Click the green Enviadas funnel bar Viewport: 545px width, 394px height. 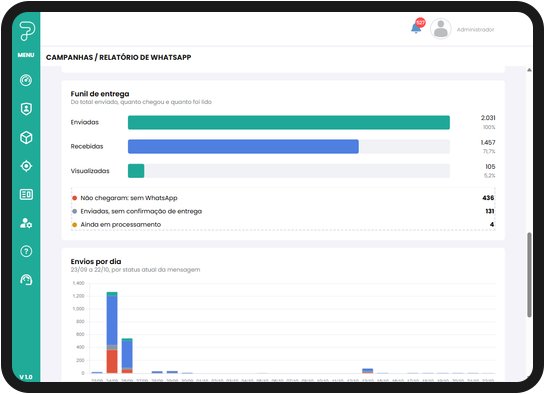click(288, 122)
